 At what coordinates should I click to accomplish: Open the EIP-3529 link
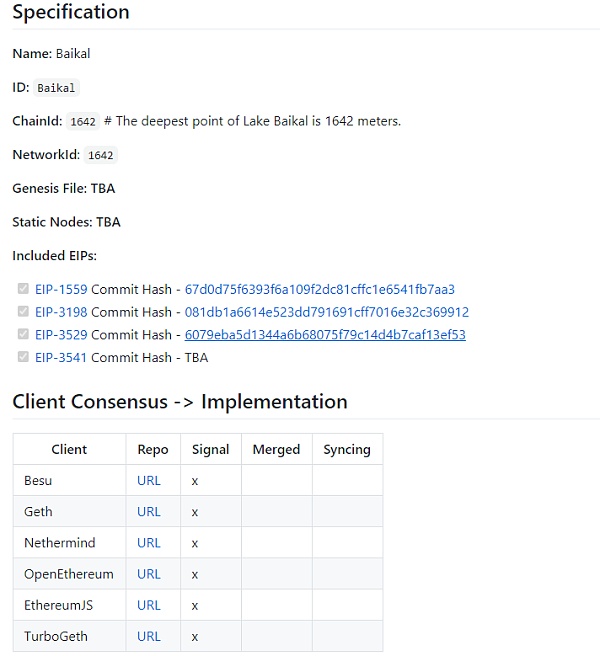(x=61, y=335)
